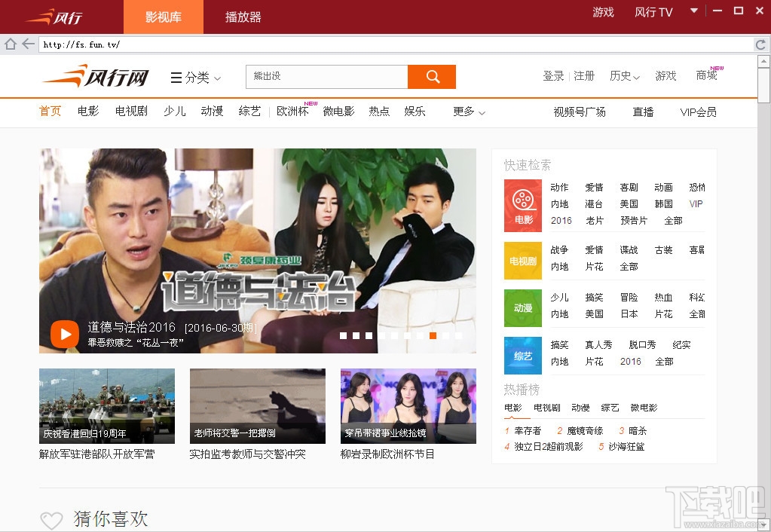The width and height of the screenshot is (771, 532).
Task: Open 游戏 in the title bar
Action: [x=604, y=12]
